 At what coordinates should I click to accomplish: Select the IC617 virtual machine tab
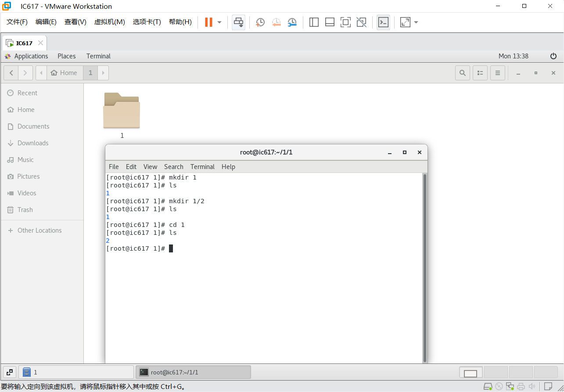pos(24,43)
